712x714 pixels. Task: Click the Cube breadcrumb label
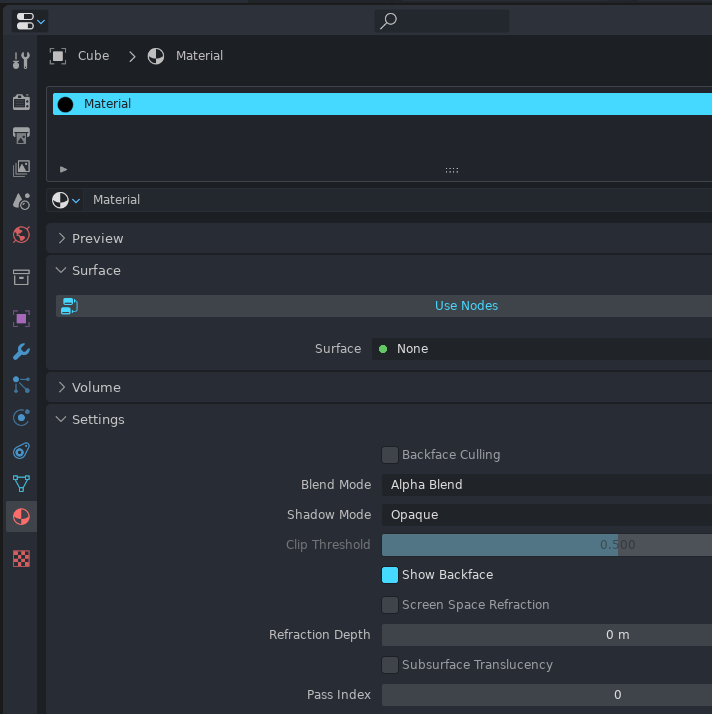click(x=93, y=56)
